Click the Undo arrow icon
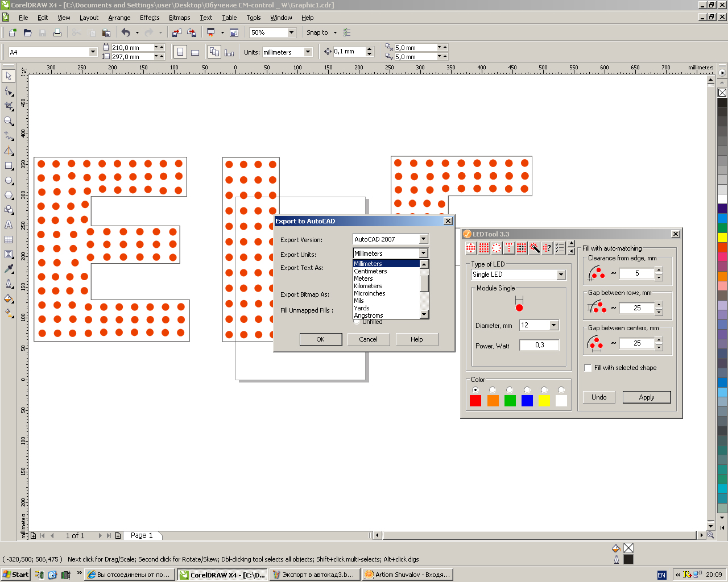728x582 pixels. [x=126, y=32]
